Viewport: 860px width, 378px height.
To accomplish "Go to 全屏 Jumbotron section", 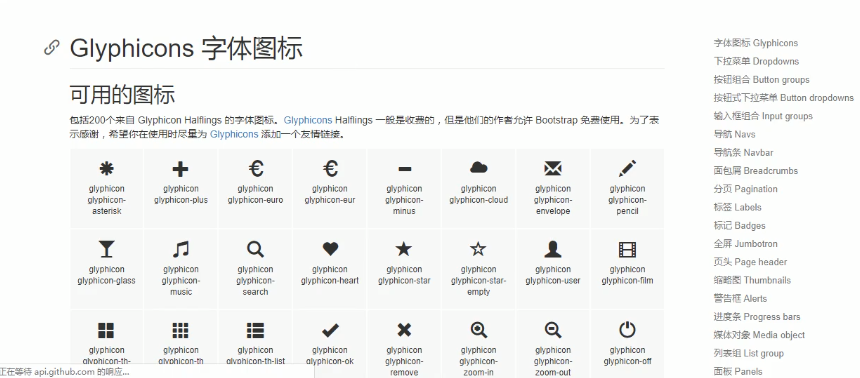I will click(x=745, y=244).
